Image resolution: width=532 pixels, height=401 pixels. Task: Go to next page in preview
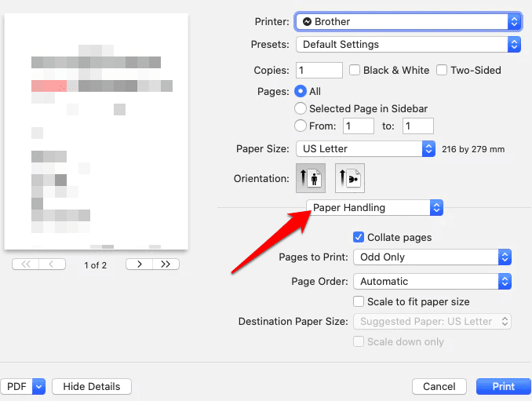coord(139,264)
